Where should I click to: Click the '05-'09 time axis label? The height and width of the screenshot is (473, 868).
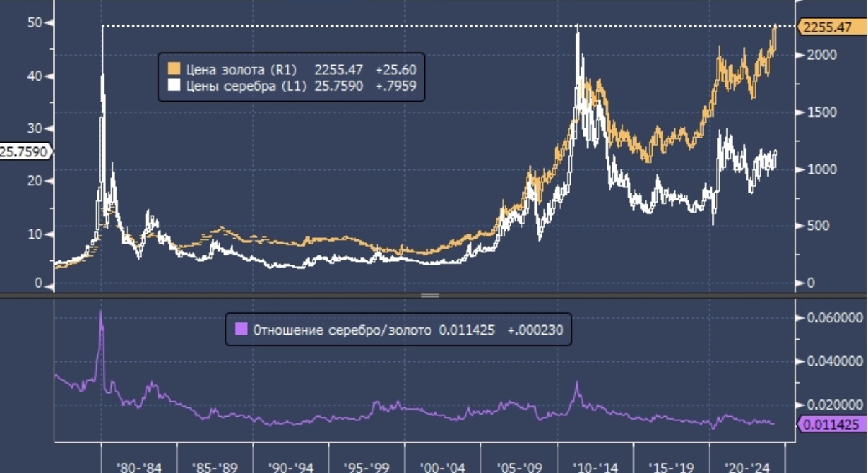point(519,467)
